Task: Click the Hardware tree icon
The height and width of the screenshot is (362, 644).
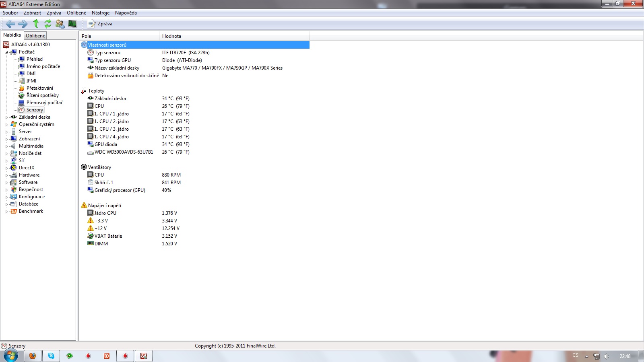Action: point(14,175)
